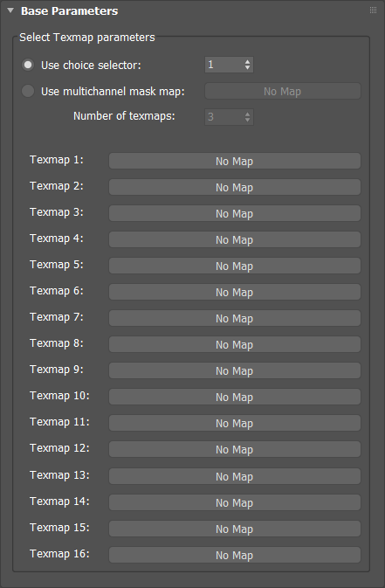Open the Texmap 12 map slot
The height and width of the screenshot is (588, 385).
pyautogui.click(x=235, y=450)
